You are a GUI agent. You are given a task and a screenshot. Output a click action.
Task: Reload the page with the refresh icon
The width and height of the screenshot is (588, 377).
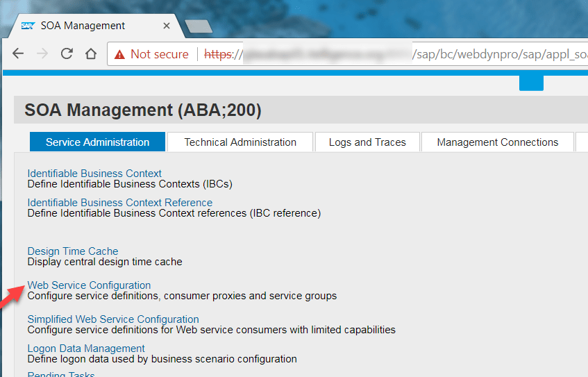pyautogui.click(x=67, y=53)
